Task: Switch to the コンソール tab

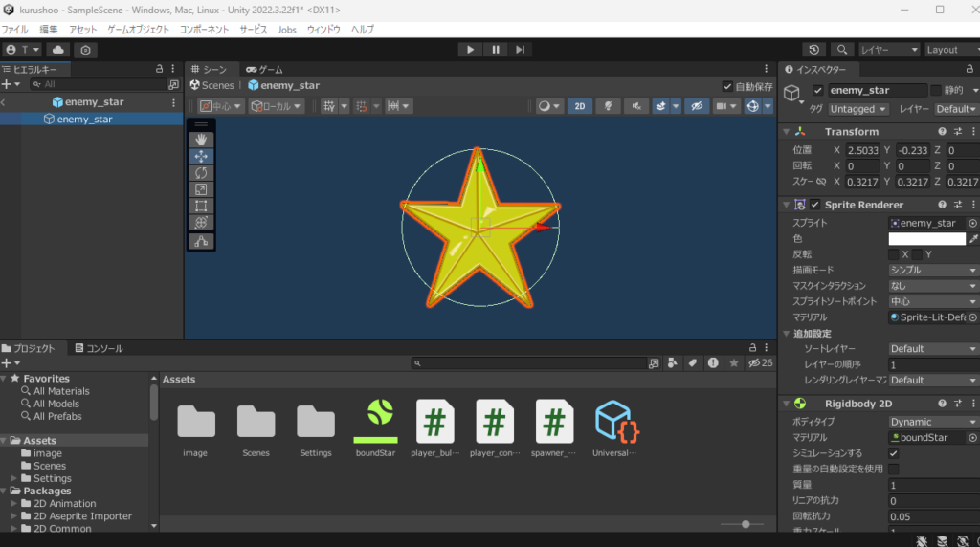Action: pos(99,348)
